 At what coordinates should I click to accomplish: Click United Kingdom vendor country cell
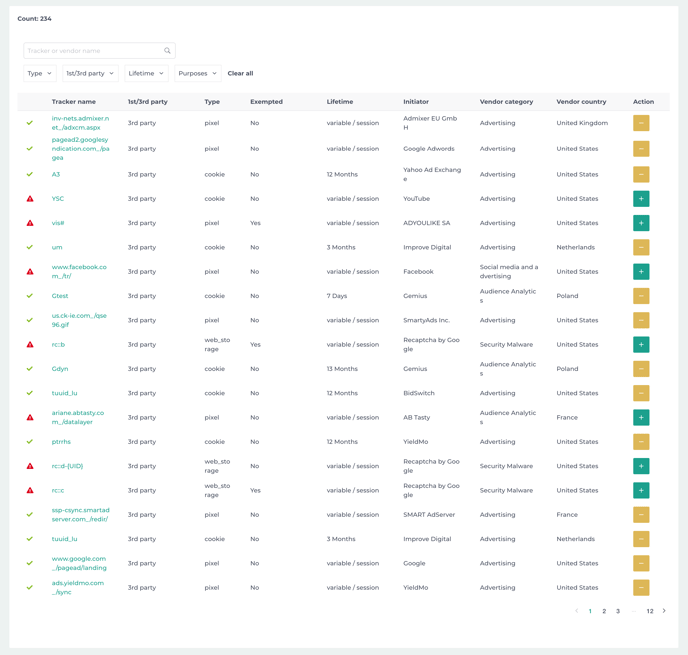point(582,123)
